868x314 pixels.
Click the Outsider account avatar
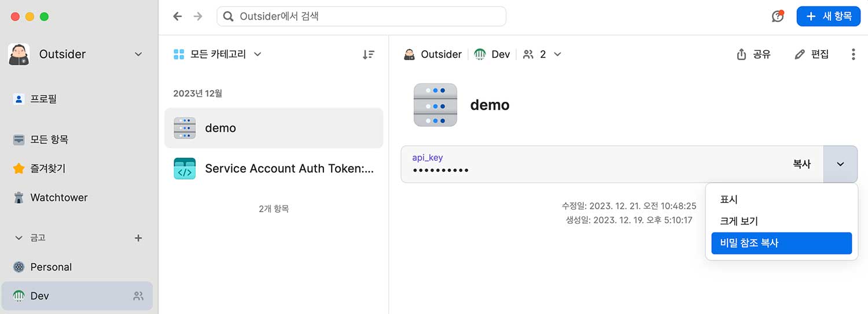coord(19,54)
